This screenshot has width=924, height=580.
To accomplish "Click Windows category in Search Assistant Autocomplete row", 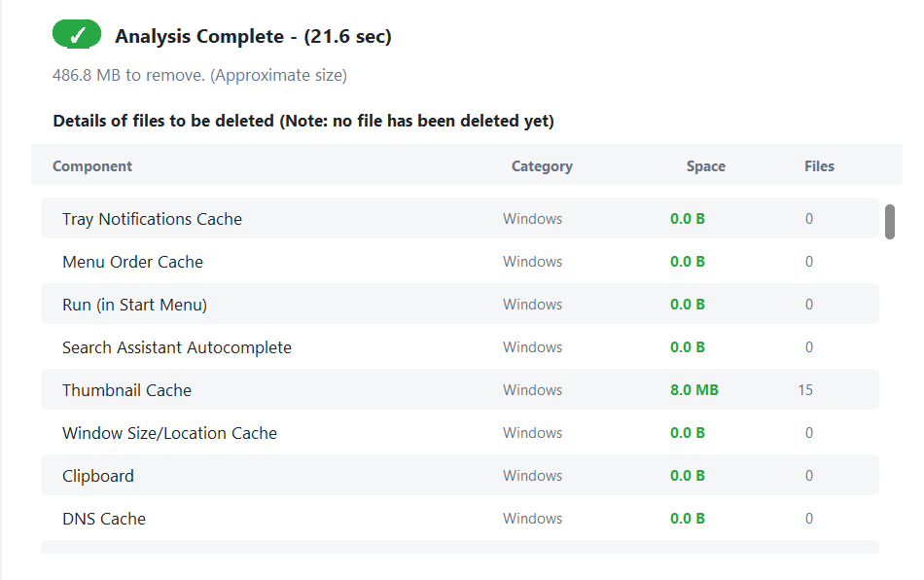I will coord(532,347).
